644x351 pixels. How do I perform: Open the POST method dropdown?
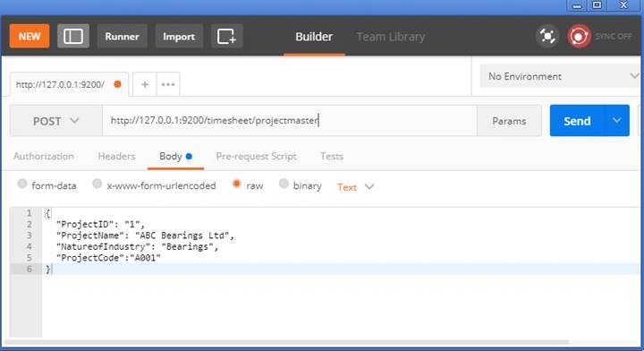[55, 121]
